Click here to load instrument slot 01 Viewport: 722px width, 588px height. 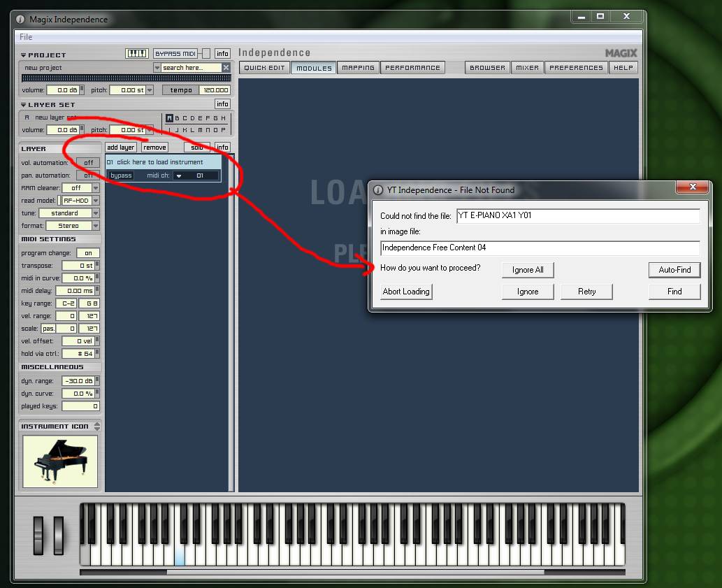tap(164, 162)
